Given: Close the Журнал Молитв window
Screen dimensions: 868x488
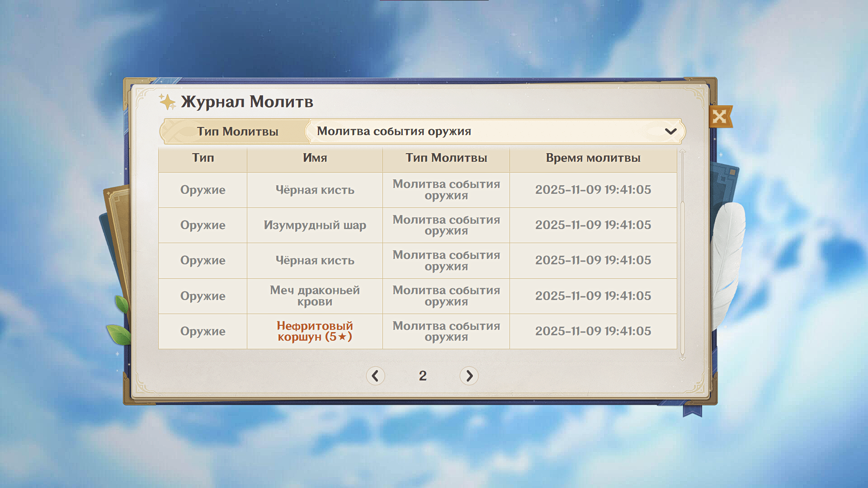Looking at the screenshot, I should click(x=719, y=117).
